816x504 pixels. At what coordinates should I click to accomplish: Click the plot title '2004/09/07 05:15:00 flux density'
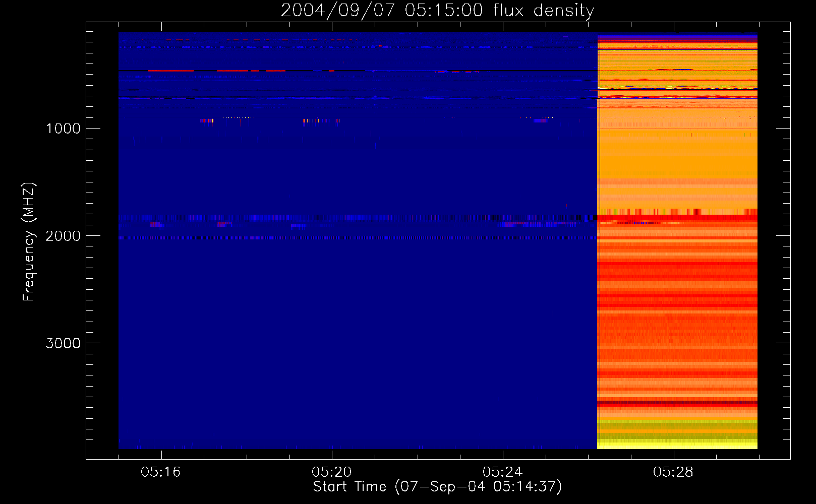[x=437, y=11]
